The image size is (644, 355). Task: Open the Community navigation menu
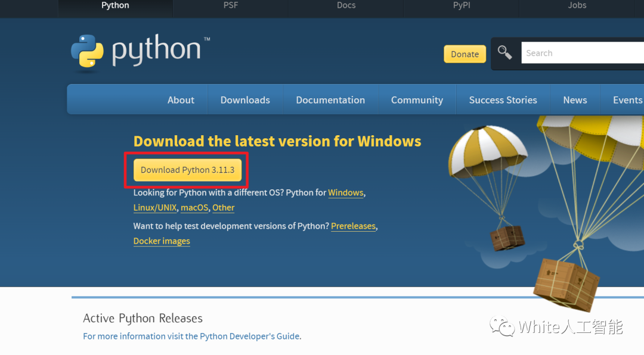pos(417,100)
